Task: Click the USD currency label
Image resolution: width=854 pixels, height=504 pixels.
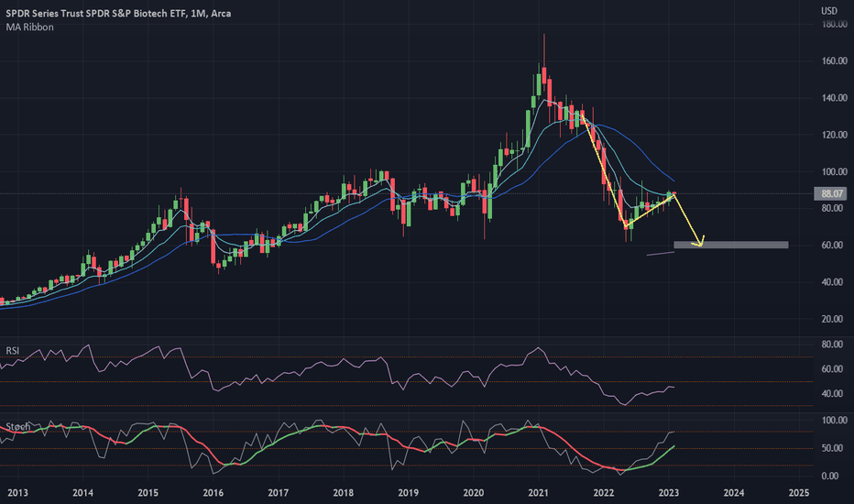Action: point(829,11)
